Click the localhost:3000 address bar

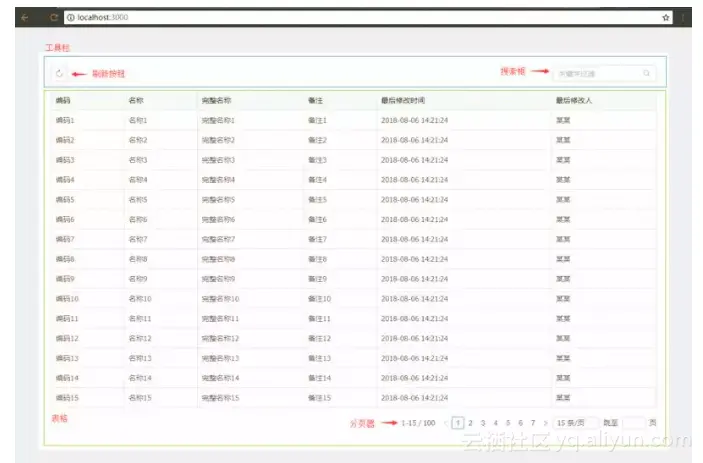tap(368, 17)
